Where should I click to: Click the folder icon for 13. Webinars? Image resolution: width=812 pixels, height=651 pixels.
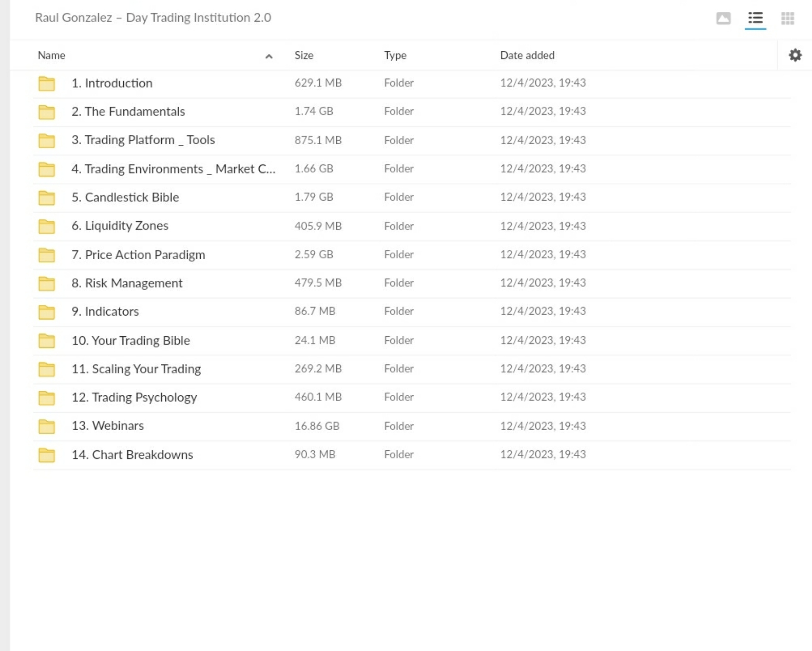pyautogui.click(x=47, y=426)
